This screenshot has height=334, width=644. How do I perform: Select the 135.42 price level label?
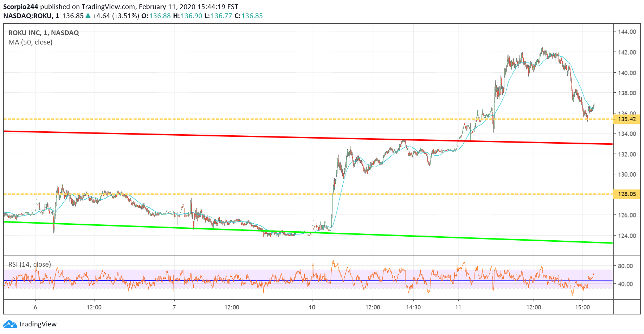(627, 119)
